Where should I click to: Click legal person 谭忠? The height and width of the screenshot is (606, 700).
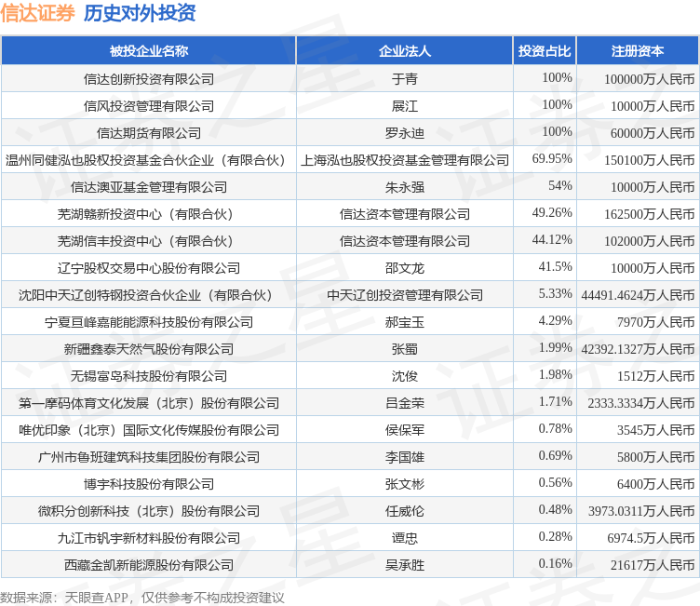click(x=405, y=538)
